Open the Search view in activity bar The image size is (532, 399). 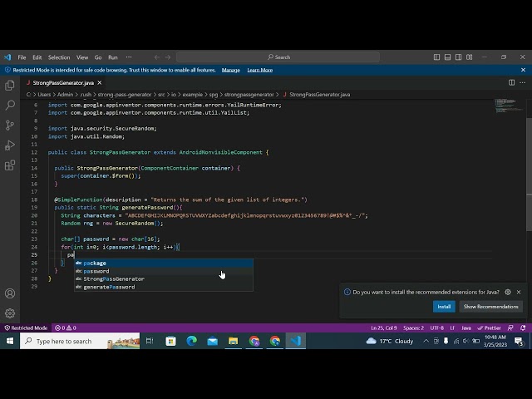[10, 106]
